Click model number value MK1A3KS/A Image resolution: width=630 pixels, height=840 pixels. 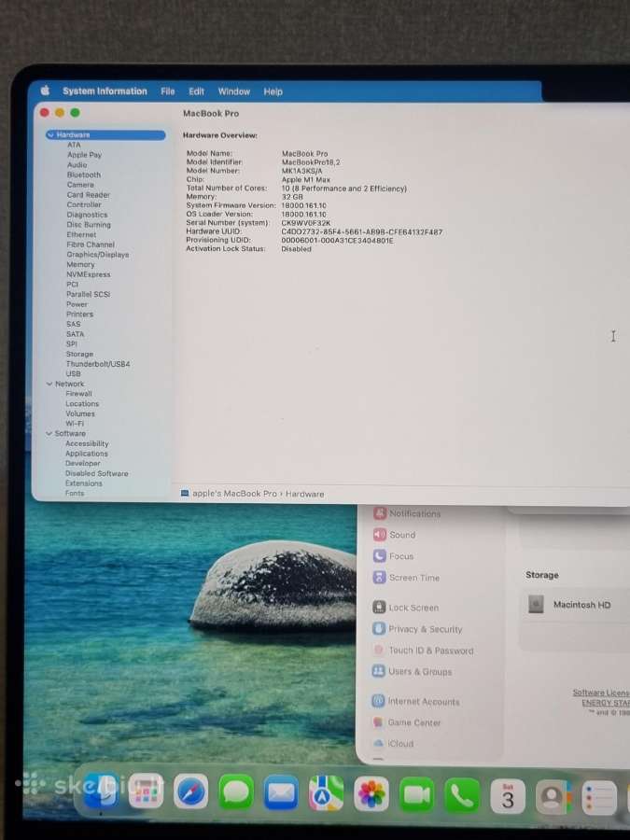point(302,171)
